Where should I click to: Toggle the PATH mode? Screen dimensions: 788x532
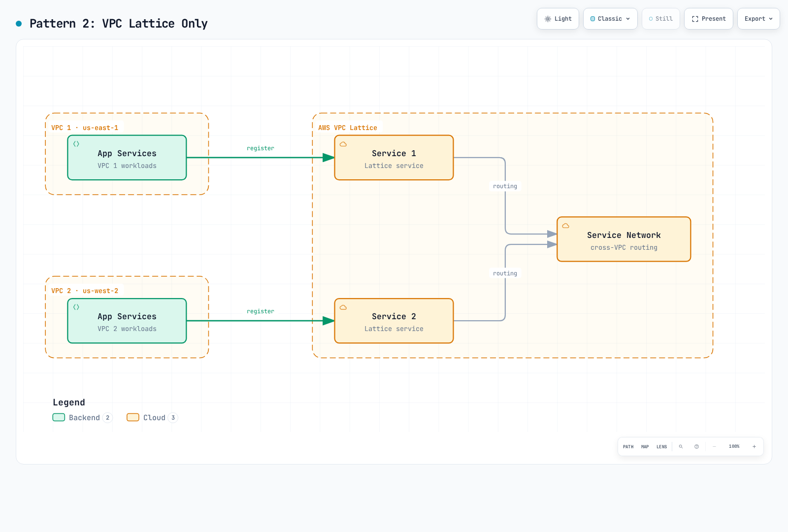pos(628,447)
